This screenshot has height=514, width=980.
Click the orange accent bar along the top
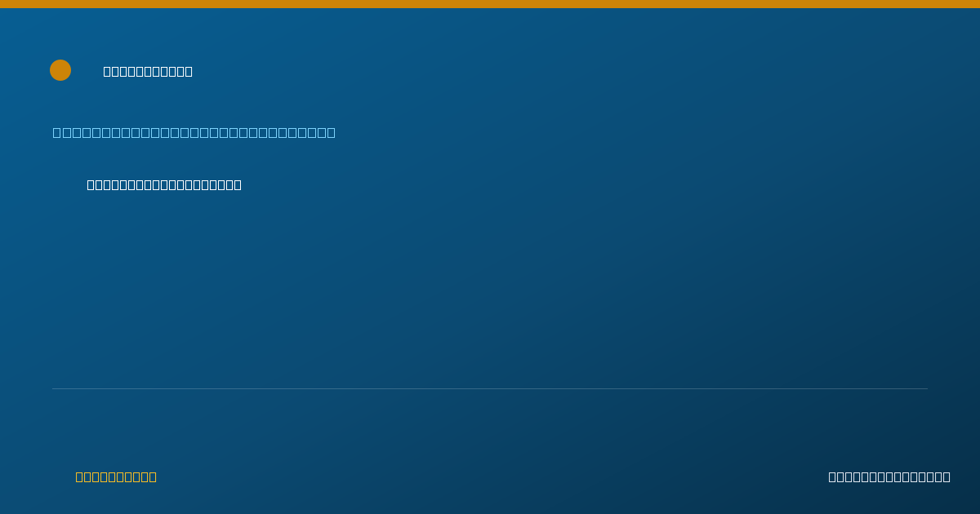pos(490,4)
